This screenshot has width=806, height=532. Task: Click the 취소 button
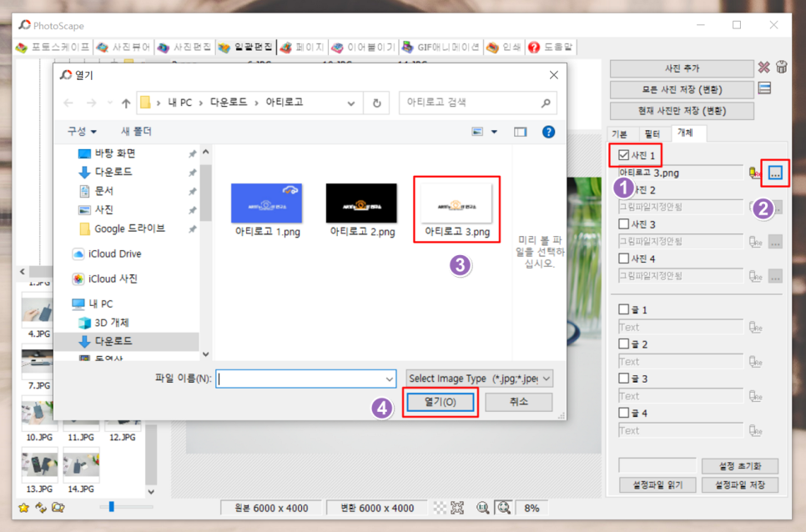pos(519,402)
